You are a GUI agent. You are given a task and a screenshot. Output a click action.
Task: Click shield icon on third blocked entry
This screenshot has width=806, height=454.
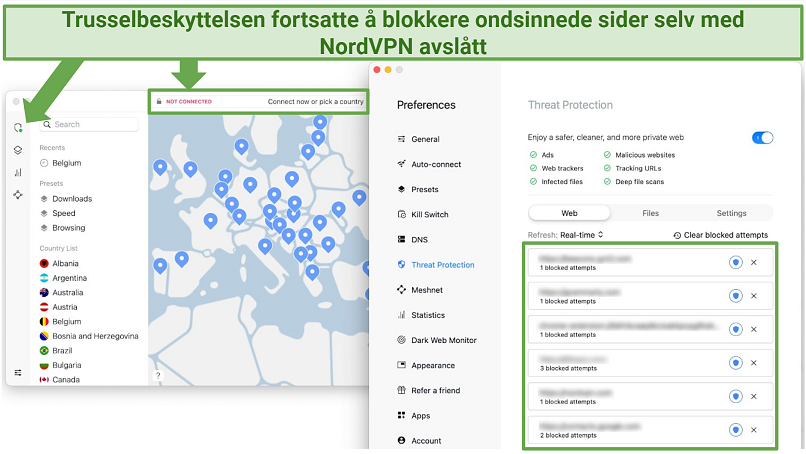736,330
